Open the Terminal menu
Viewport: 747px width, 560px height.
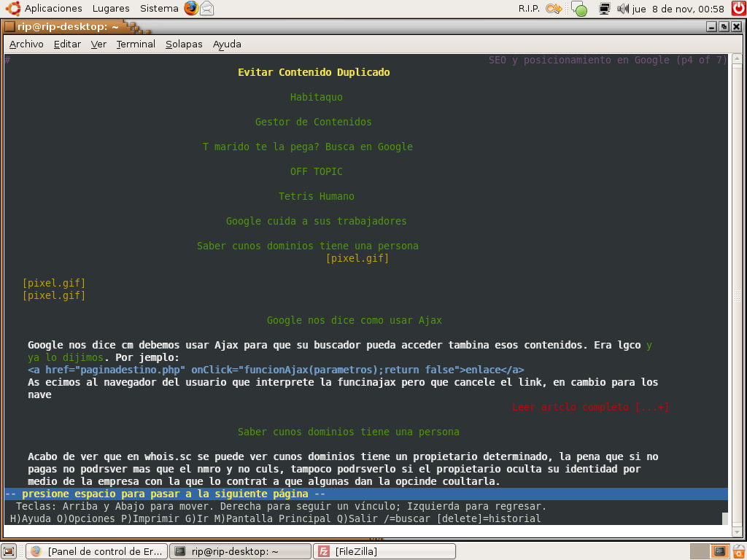tap(136, 44)
